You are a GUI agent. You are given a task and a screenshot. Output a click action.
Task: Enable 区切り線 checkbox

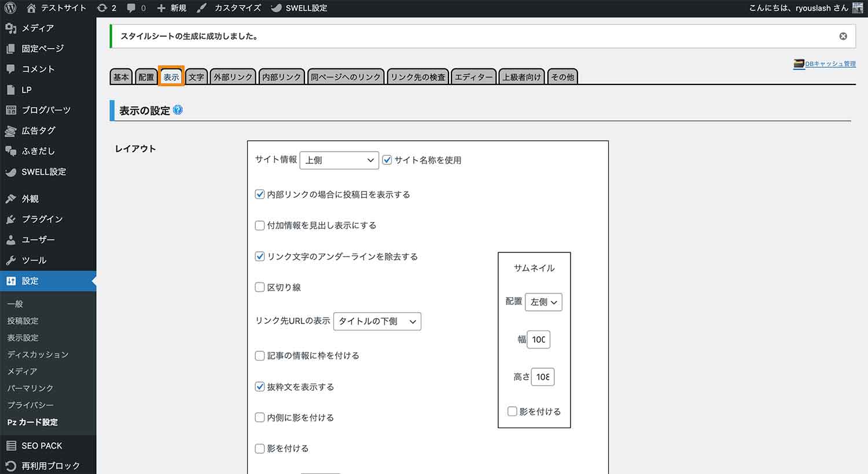[259, 287]
